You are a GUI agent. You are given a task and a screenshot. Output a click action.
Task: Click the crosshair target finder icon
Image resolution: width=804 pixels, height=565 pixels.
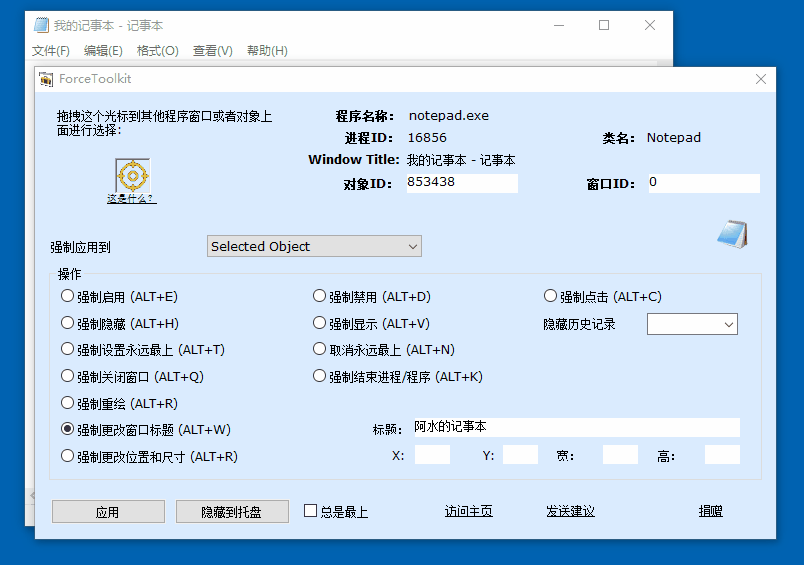click(x=132, y=175)
